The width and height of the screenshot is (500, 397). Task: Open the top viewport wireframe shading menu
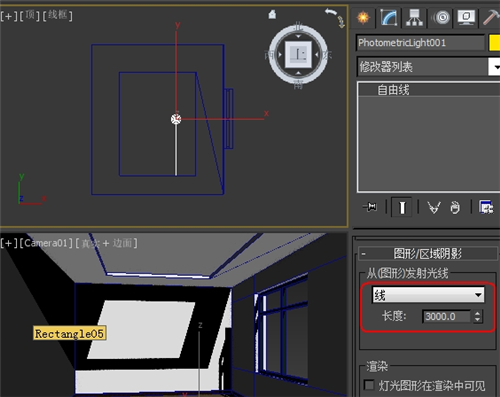[57, 15]
